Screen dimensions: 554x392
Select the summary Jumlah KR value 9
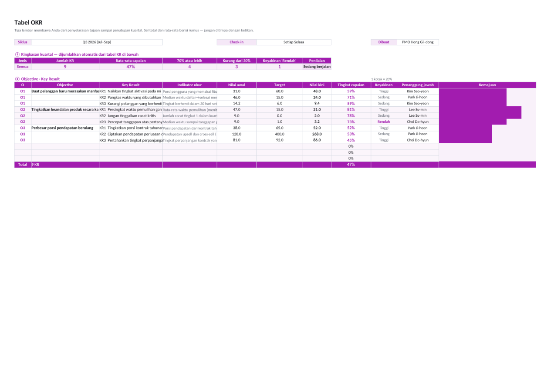coord(65,67)
